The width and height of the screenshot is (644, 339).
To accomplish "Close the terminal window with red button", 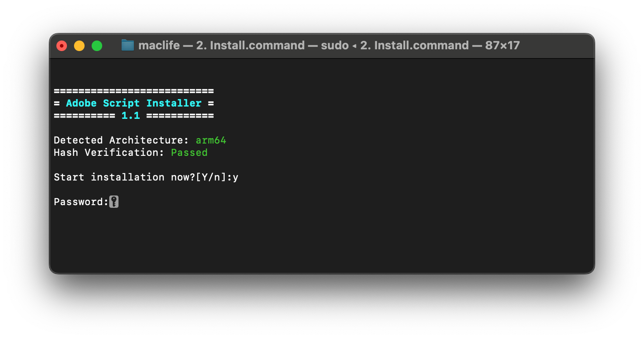I will 62,46.
